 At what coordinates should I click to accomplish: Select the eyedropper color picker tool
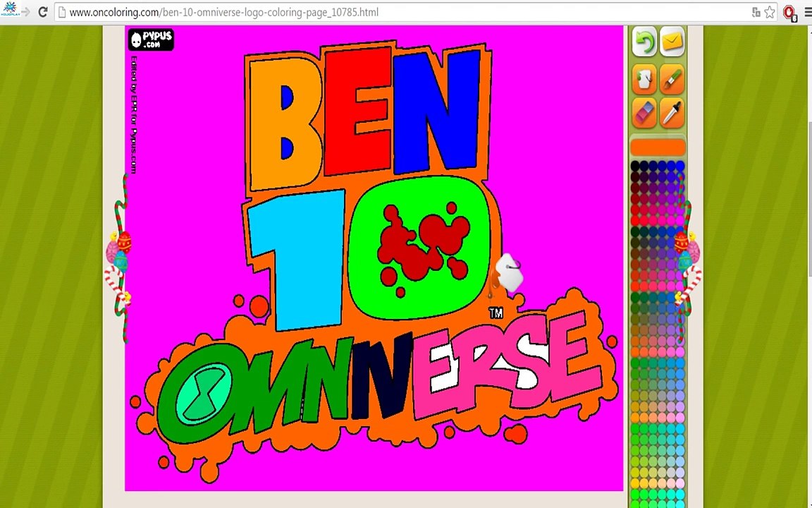[x=672, y=113]
